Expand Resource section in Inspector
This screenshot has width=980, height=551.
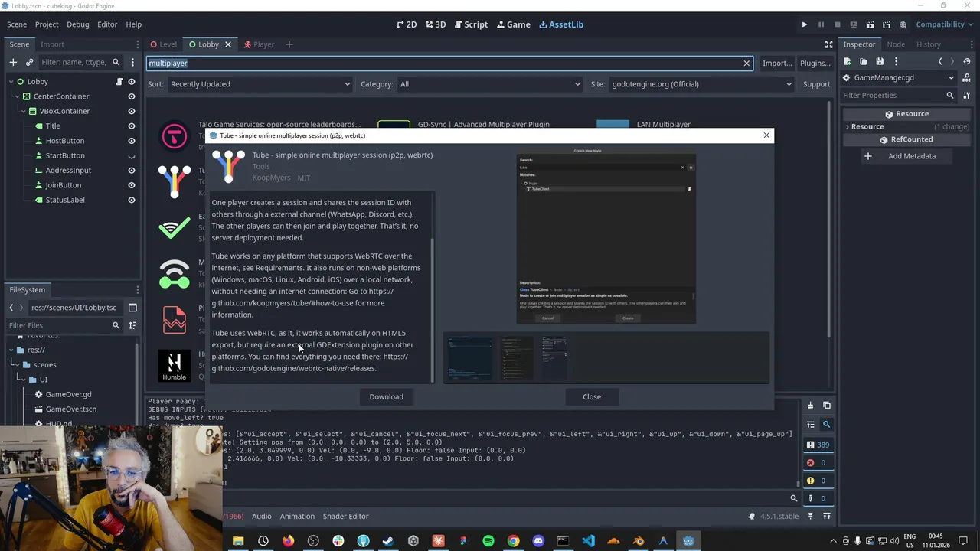(x=847, y=126)
